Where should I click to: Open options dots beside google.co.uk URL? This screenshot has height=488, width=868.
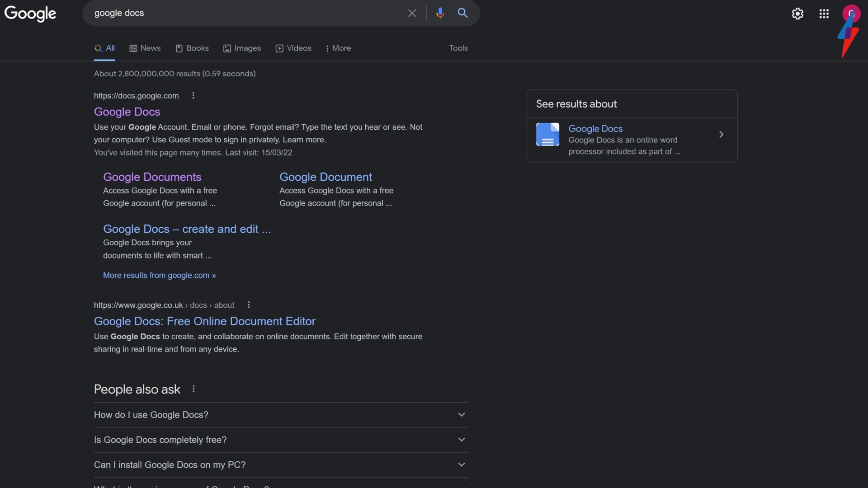pos(249,305)
